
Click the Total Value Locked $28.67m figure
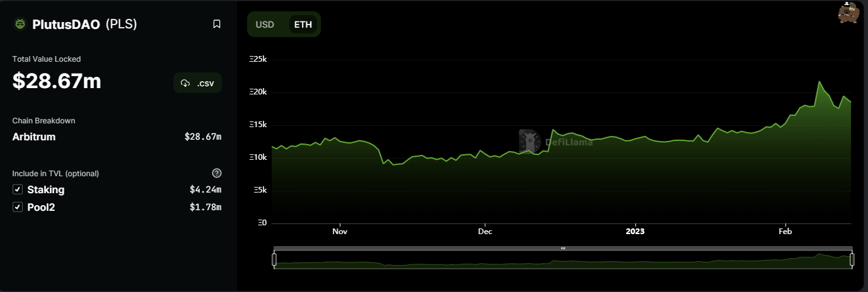(x=57, y=81)
